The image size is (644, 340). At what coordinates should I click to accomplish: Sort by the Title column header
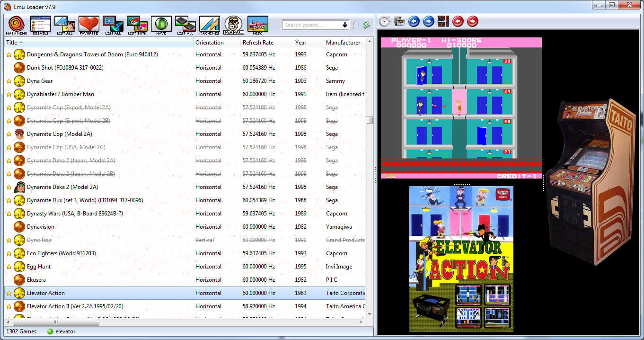(x=99, y=43)
